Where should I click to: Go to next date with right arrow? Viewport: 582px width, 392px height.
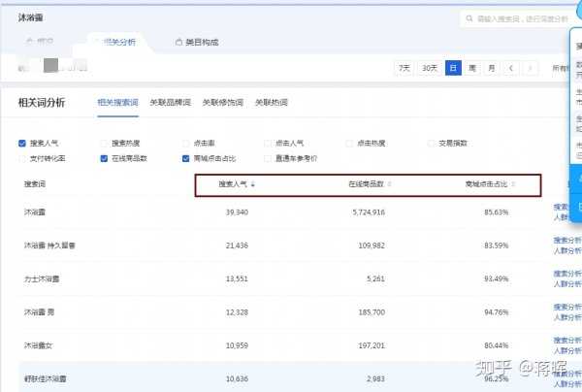pyautogui.click(x=533, y=68)
